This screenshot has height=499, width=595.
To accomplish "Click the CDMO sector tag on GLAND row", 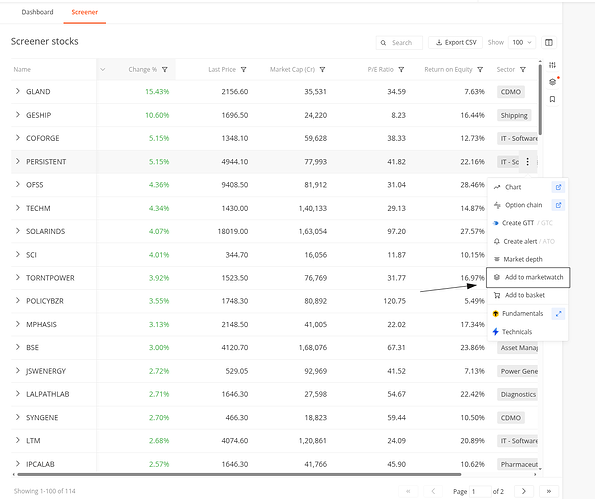I will point(511,92).
